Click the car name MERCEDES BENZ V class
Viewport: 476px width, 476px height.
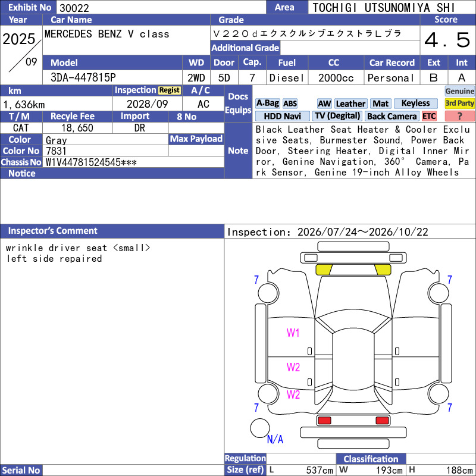point(107,34)
